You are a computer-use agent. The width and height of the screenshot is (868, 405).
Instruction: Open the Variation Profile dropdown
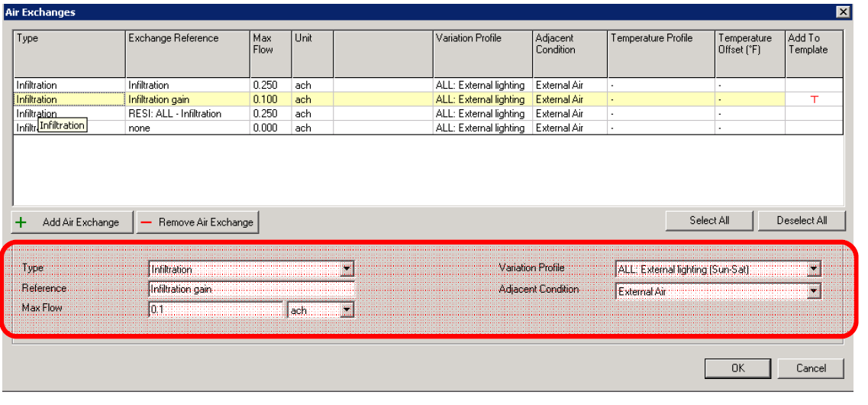pyautogui.click(x=814, y=269)
